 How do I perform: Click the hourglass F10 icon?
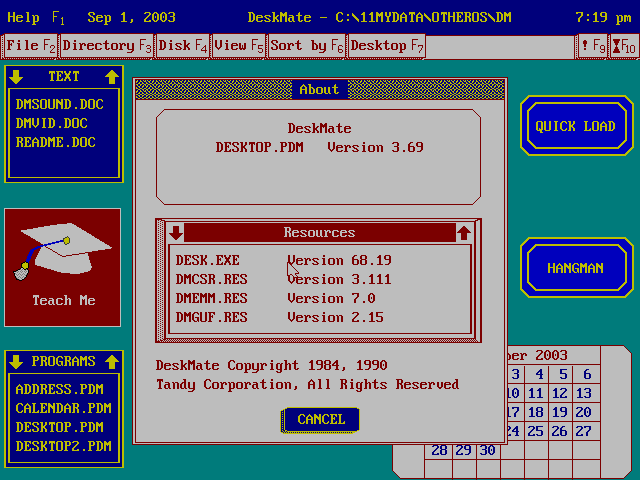click(622, 46)
